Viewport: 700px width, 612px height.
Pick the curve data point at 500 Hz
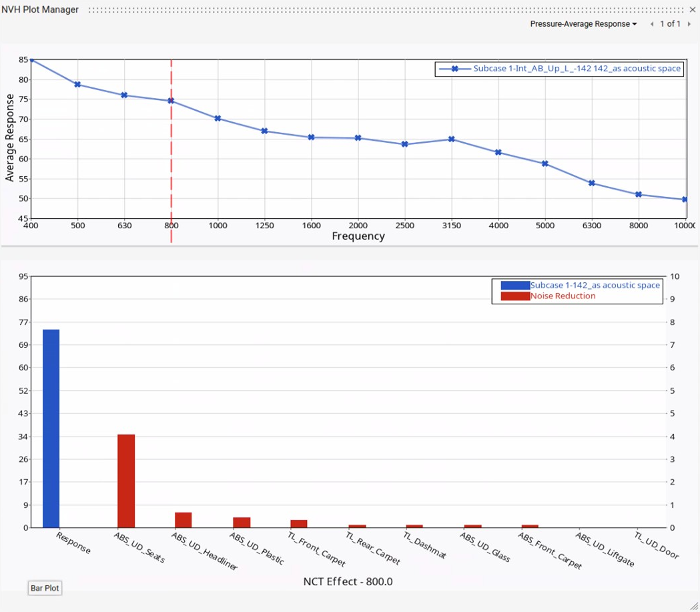click(77, 85)
